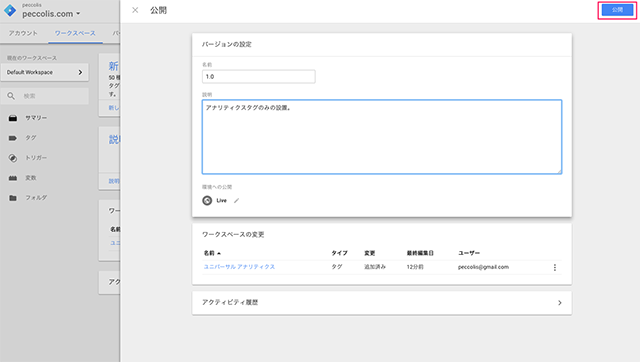This screenshot has width=640, height=362.
Task: Open the peccolis.com container dropdown
Action: (51, 14)
